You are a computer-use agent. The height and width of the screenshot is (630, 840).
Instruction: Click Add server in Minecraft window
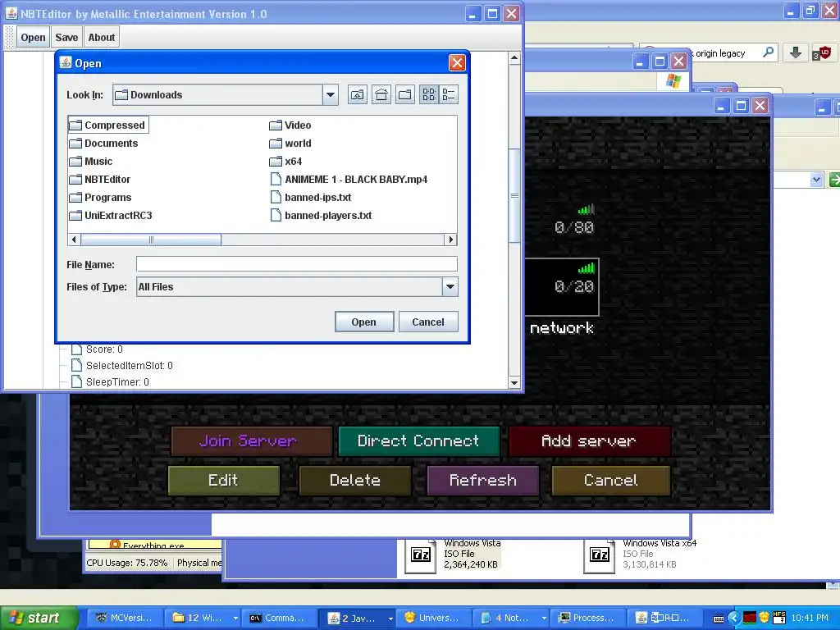(589, 441)
